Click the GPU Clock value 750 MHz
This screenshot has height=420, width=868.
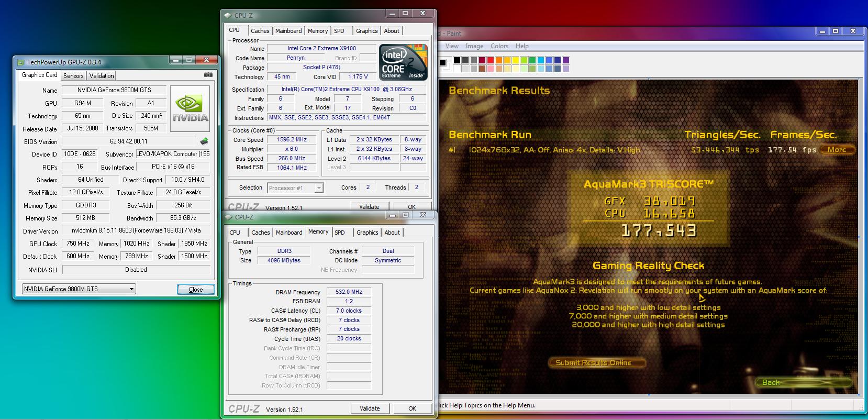pyautogui.click(x=78, y=244)
